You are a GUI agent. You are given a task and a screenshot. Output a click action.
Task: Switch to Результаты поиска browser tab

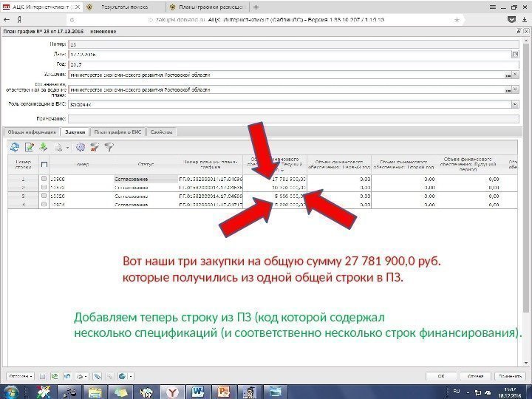coord(124,7)
